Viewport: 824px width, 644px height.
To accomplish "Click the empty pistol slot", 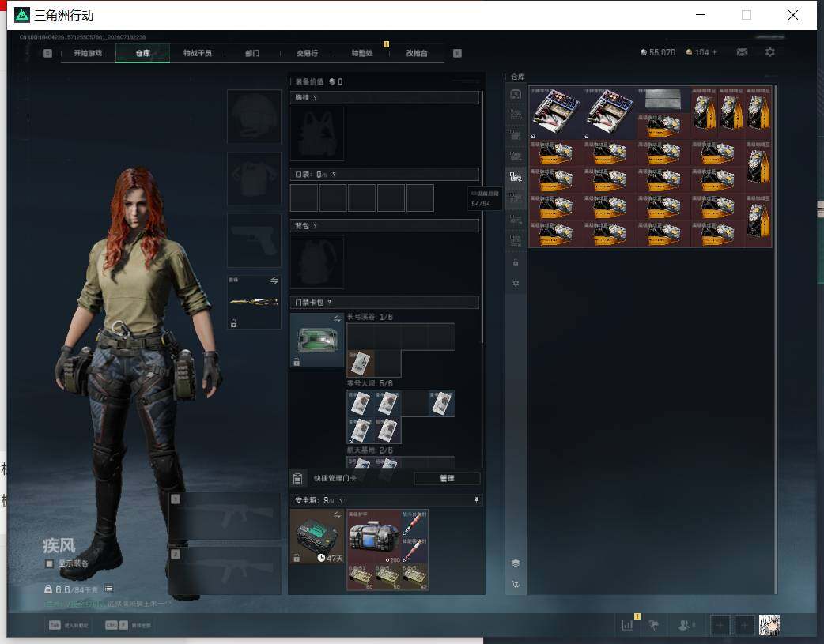I will point(255,240).
